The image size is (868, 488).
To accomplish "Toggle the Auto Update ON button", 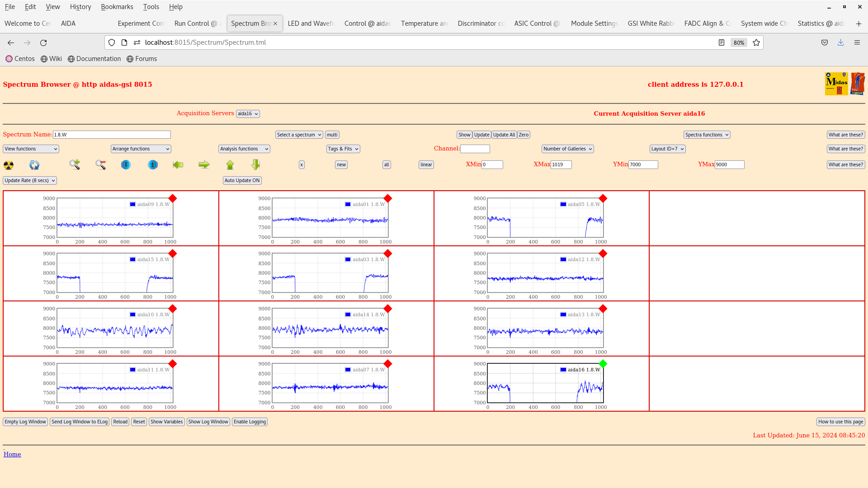I will (242, 180).
